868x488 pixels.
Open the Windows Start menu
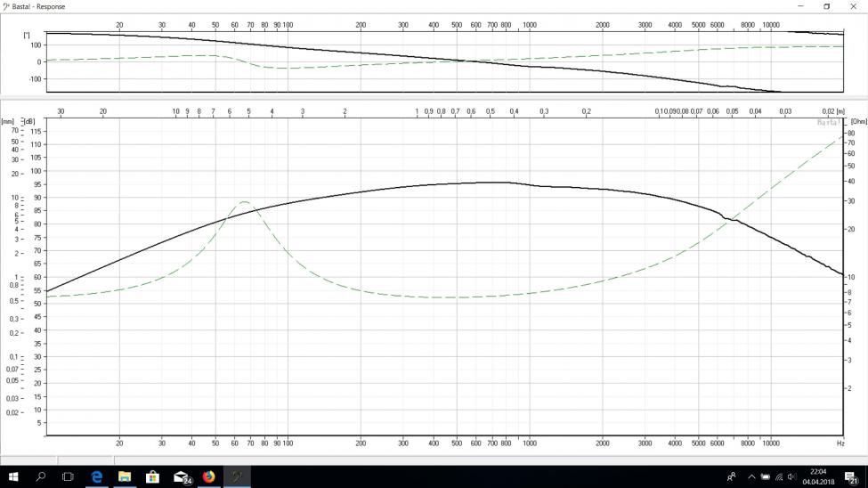(x=13, y=477)
